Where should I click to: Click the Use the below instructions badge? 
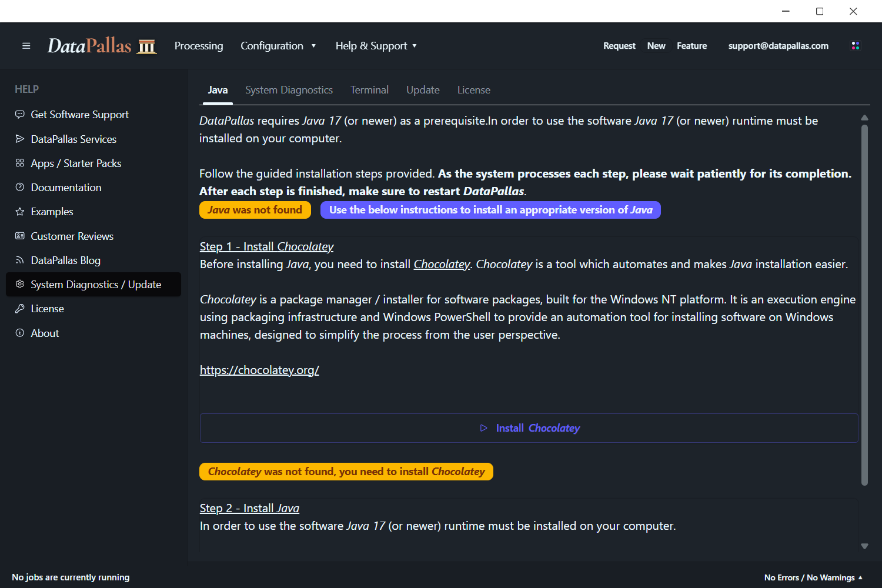490,210
